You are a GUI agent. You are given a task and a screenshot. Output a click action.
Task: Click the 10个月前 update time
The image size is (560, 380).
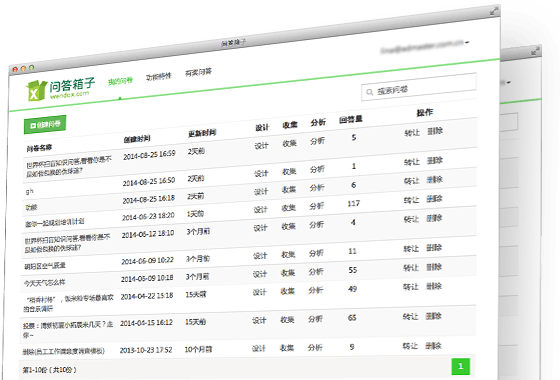tap(198, 349)
